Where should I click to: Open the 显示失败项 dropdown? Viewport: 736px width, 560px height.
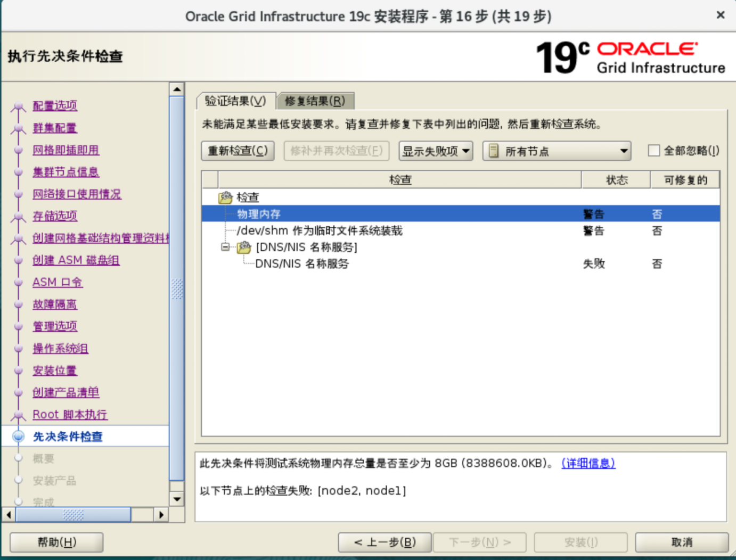(x=435, y=151)
